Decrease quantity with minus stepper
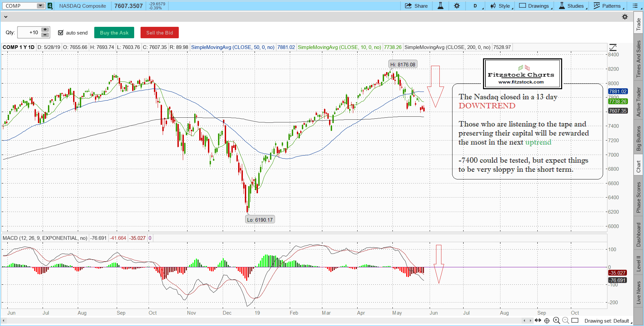The image size is (644, 326). pyautogui.click(x=45, y=35)
